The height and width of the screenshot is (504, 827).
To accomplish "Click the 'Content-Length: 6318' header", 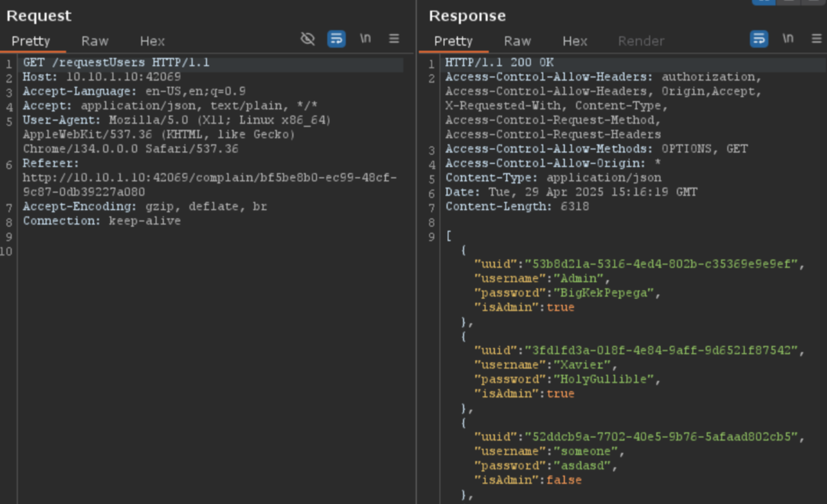I will 517,206.
